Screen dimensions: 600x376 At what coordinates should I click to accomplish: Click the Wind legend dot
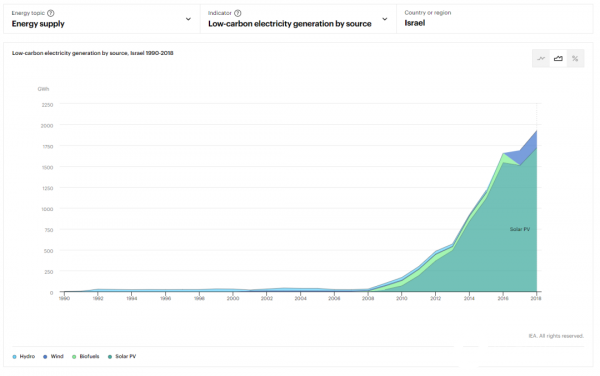45,356
